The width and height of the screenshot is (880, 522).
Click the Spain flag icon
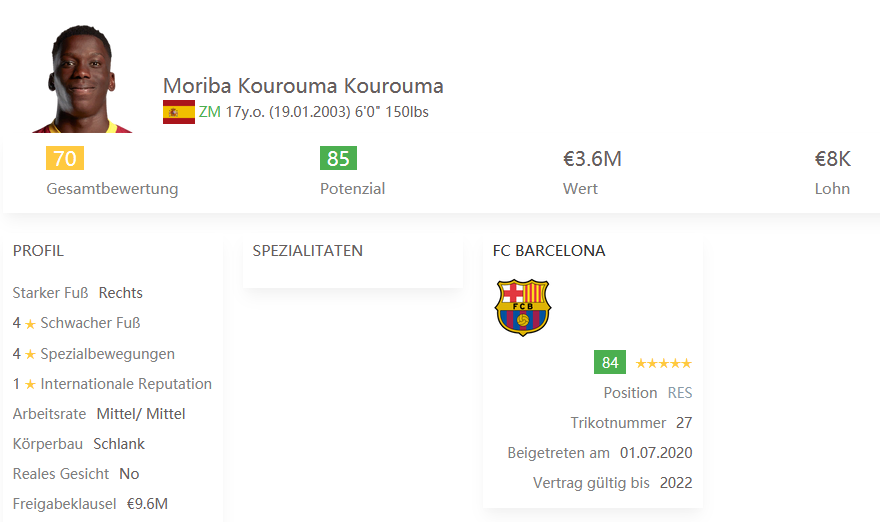pos(178,112)
